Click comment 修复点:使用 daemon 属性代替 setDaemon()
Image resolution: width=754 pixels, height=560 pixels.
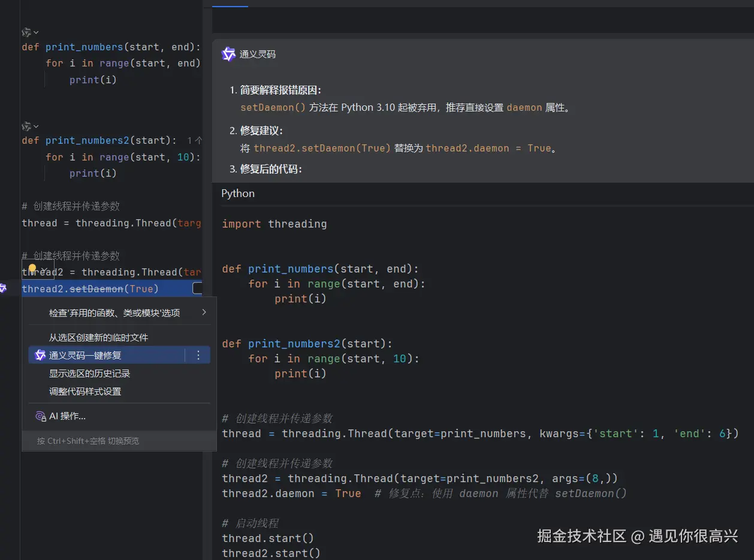coord(501,494)
